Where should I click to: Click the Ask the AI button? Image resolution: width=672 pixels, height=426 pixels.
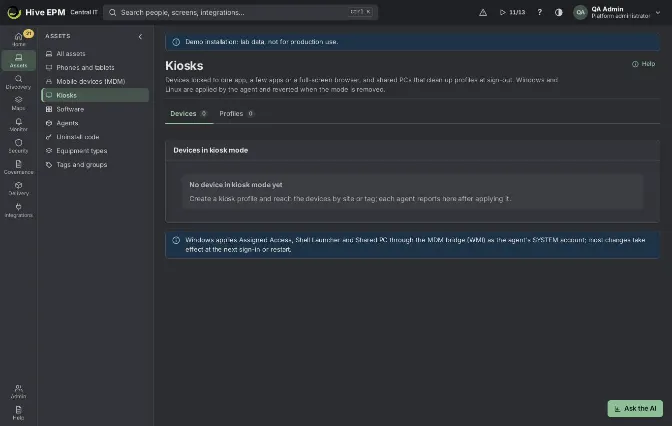click(x=635, y=408)
